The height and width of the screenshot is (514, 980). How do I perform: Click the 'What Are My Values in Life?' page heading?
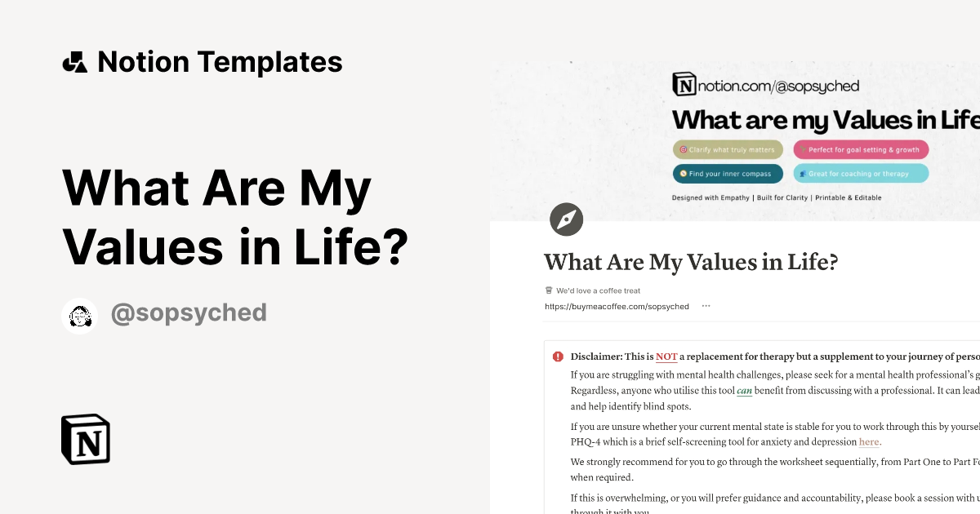tap(691, 262)
